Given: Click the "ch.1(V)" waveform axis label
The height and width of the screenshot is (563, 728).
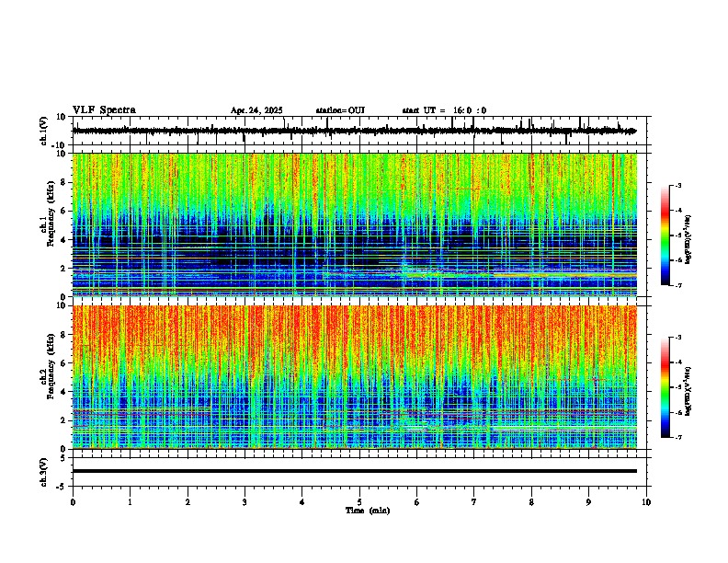Looking at the screenshot, I should click(x=44, y=131).
